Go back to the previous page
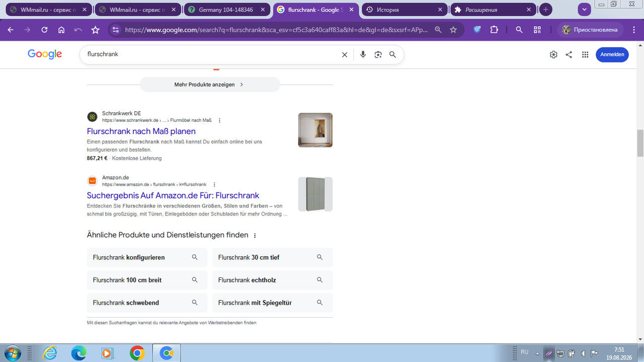 point(11,30)
